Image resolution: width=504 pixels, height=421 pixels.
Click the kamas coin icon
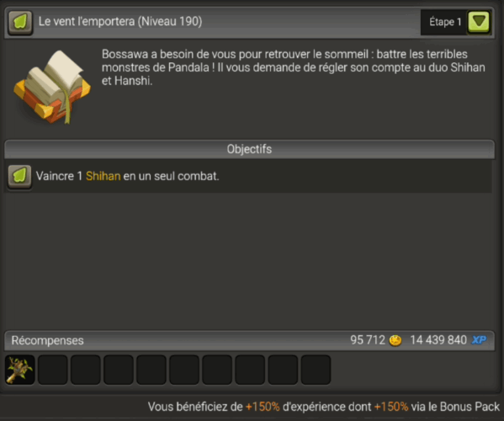pyautogui.click(x=395, y=340)
